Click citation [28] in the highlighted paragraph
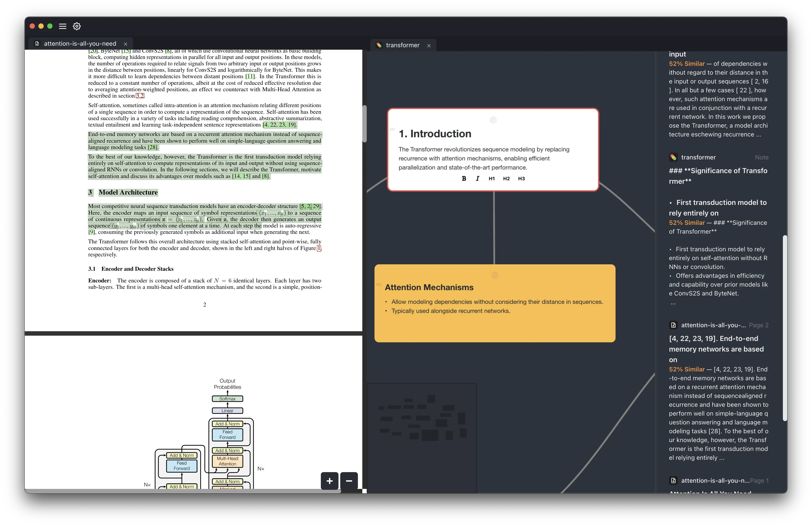 [152, 148]
